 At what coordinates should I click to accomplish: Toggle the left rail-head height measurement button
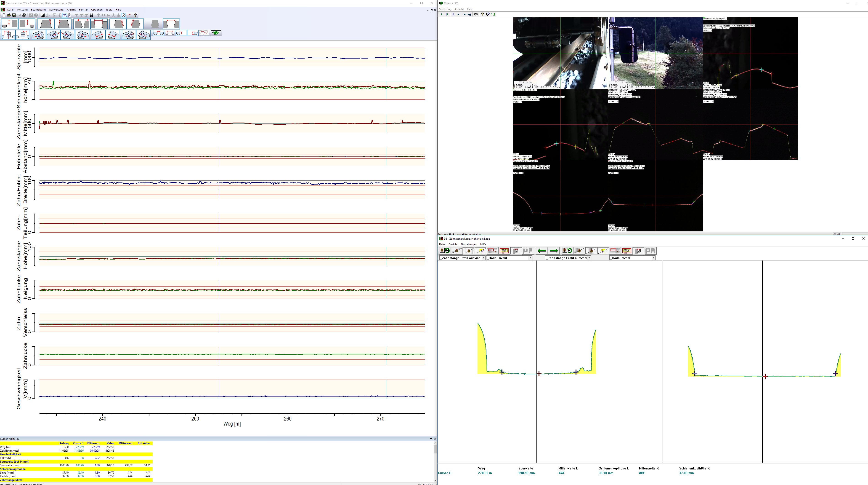coord(181,33)
